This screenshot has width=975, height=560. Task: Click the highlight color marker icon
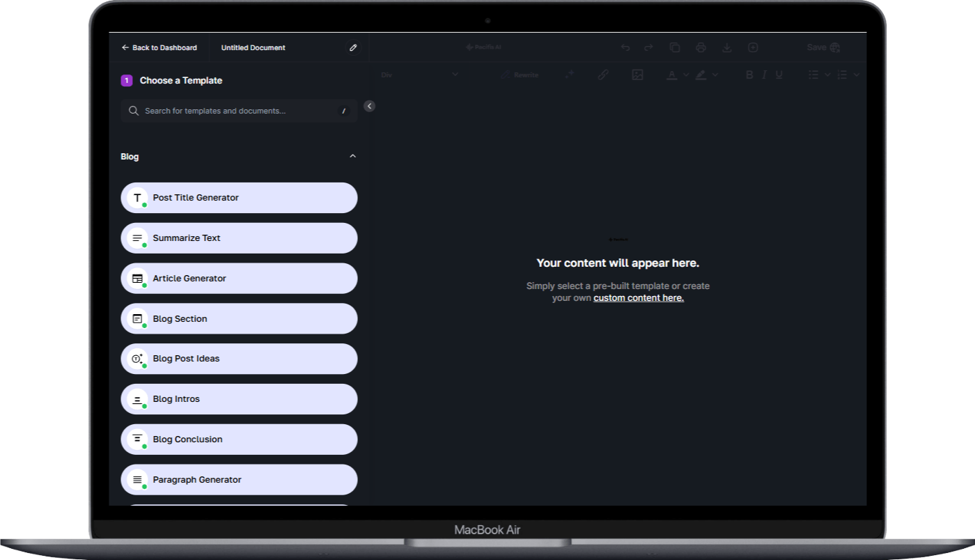tap(701, 75)
